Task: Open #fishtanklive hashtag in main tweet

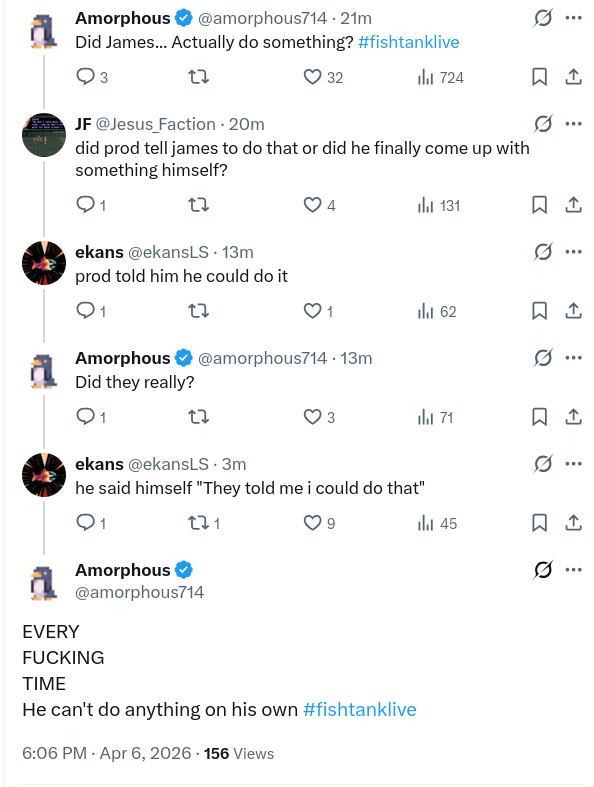Action: pyautogui.click(x=360, y=710)
